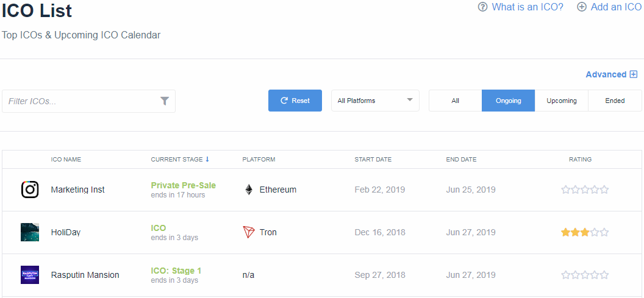Screen dimensions: 644x298
Task: Click HoliDay's star rating
Action: (585, 232)
